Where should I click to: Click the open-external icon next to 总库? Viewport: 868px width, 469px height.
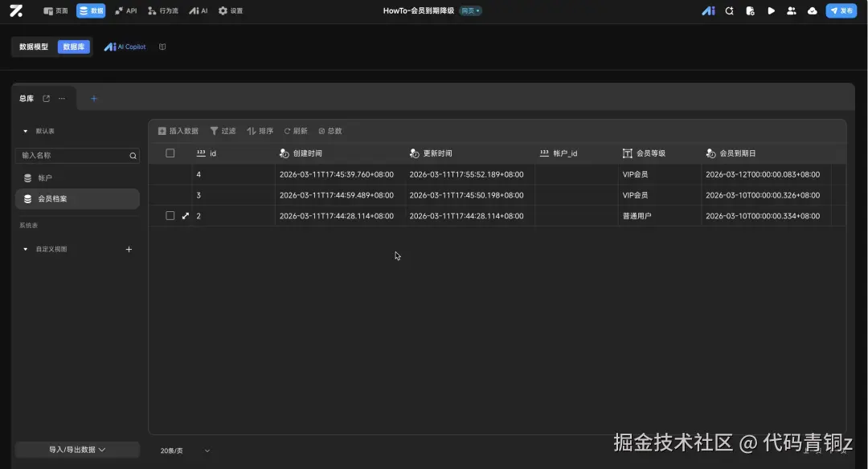47,99
